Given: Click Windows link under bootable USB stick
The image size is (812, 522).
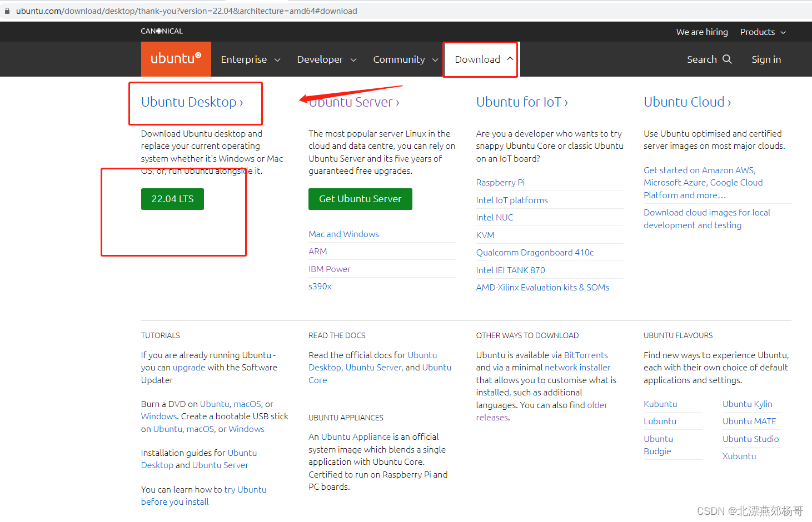Looking at the screenshot, I should coord(246,429).
